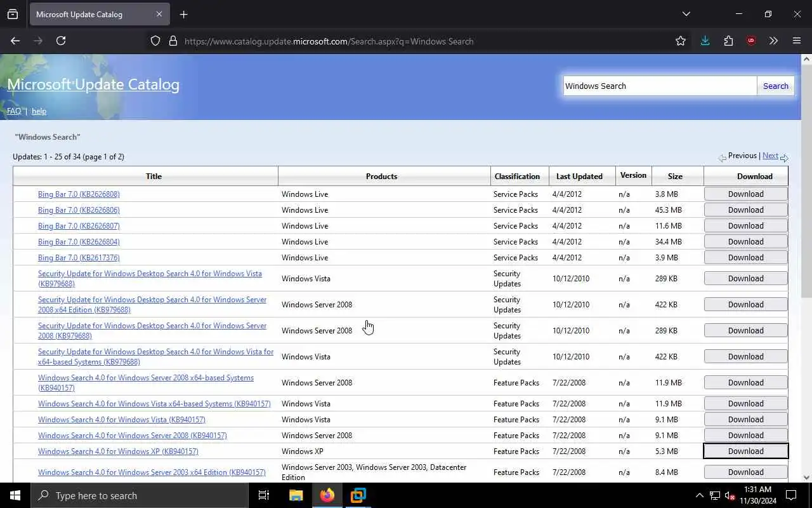Open the Firefox application menu
The height and width of the screenshot is (508, 812).
[797, 41]
